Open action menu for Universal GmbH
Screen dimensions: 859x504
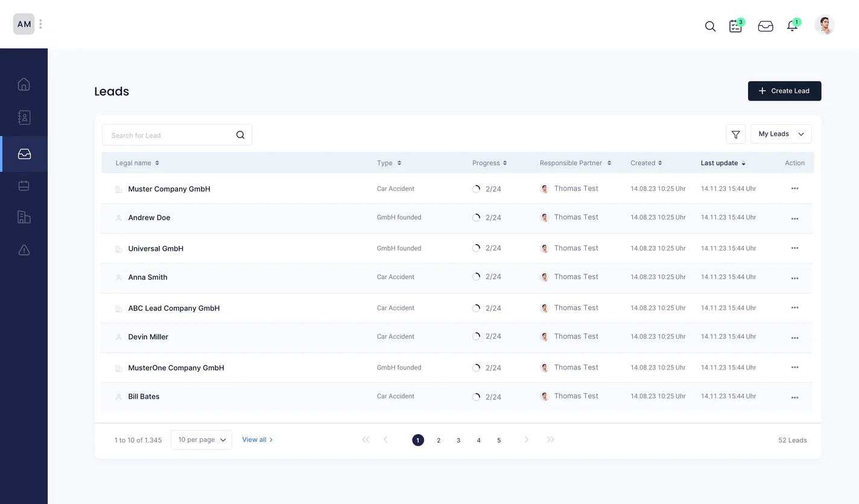point(794,248)
